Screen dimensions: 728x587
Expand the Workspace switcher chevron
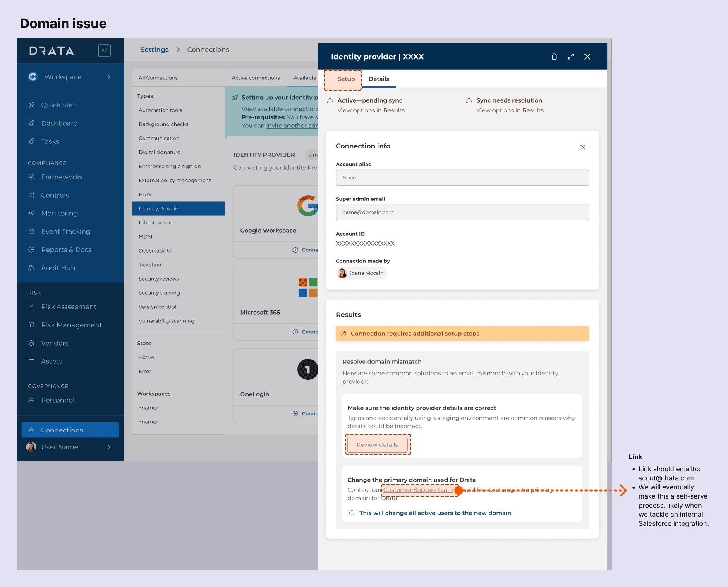(x=109, y=77)
